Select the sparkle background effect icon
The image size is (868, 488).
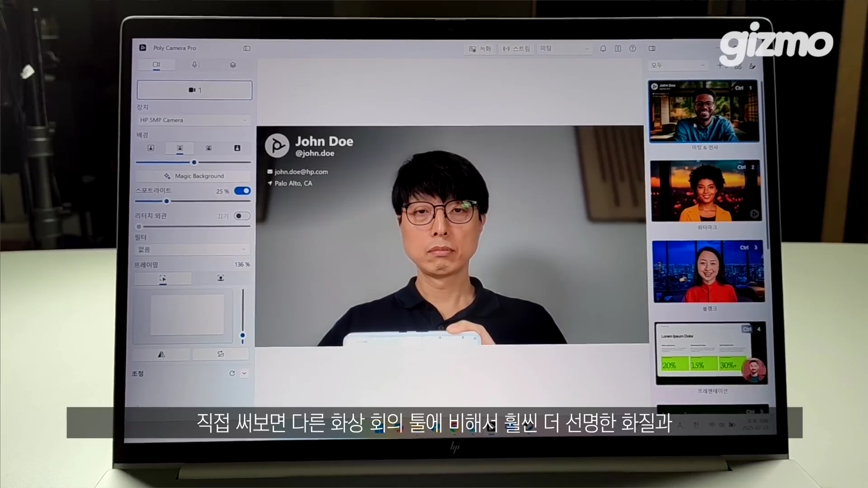coord(208,148)
